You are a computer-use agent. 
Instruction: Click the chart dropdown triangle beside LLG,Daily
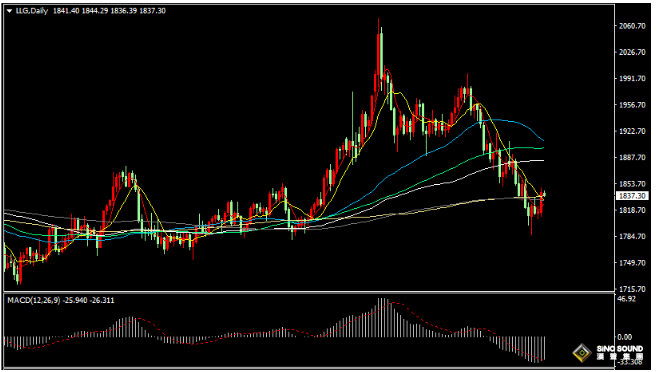point(9,11)
